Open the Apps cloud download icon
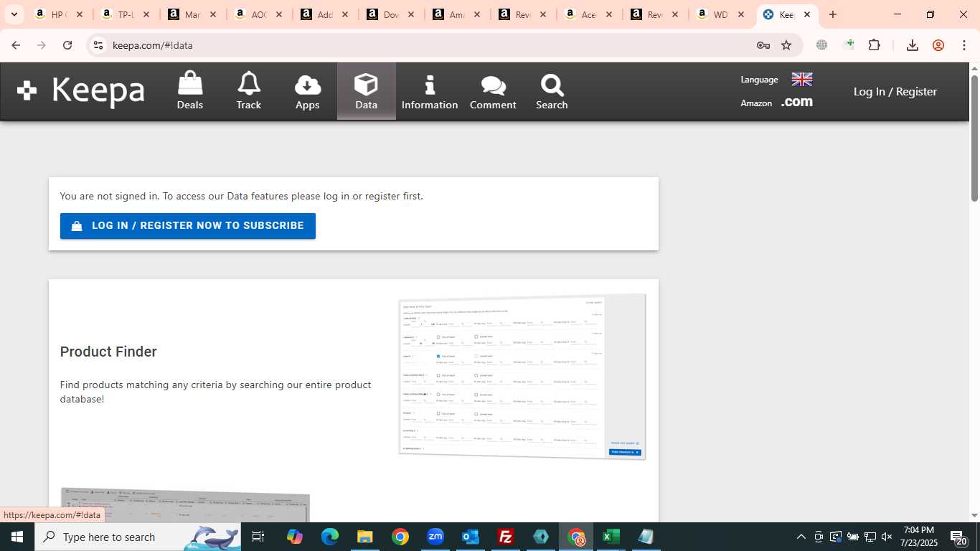Image resolution: width=980 pixels, height=551 pixels. click(308, 91)
